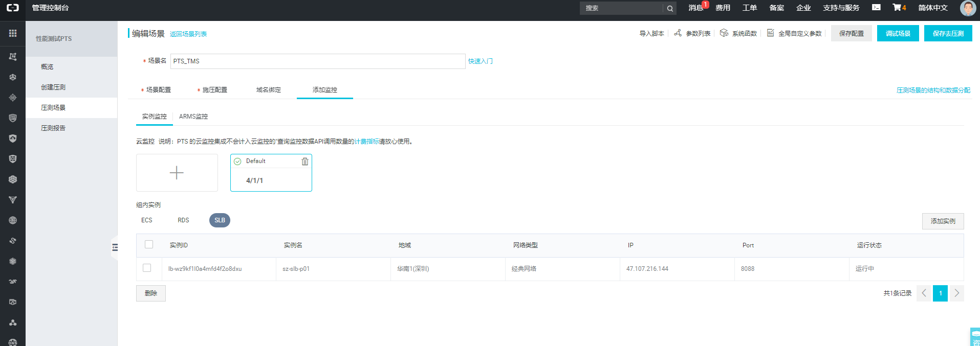Check the sz-slb-p01 instance row
This screenshot has width=980, height=346.
coord(147,268)
